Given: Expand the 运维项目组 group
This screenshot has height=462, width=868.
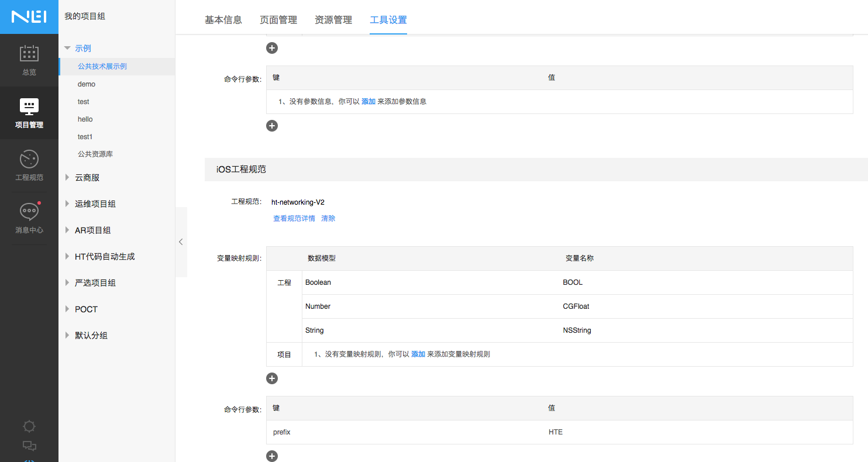Looking at the screenshot, I should 67,204.
